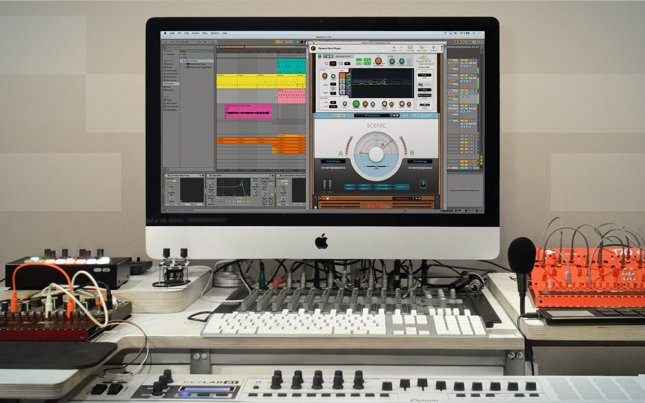Expand the folder tree item in the browser
Screen dimensions: 645x403
click(x=183, y=62)
